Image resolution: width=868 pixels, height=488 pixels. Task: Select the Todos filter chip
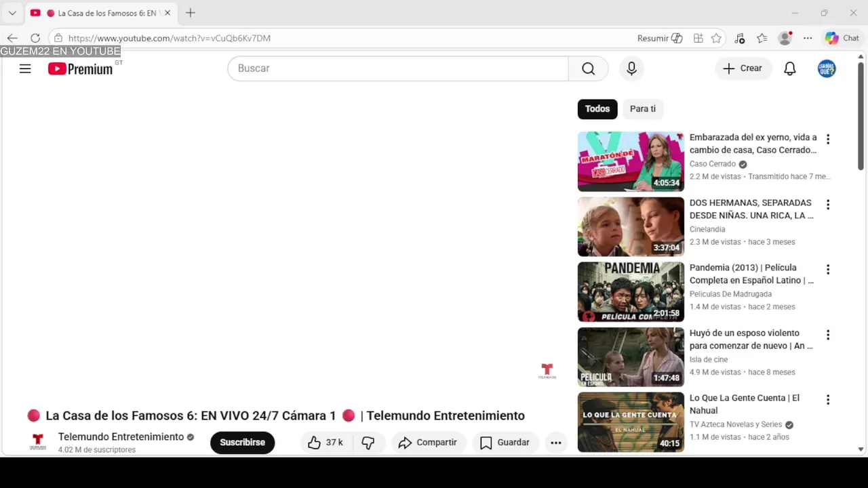[x=597, y=108]
